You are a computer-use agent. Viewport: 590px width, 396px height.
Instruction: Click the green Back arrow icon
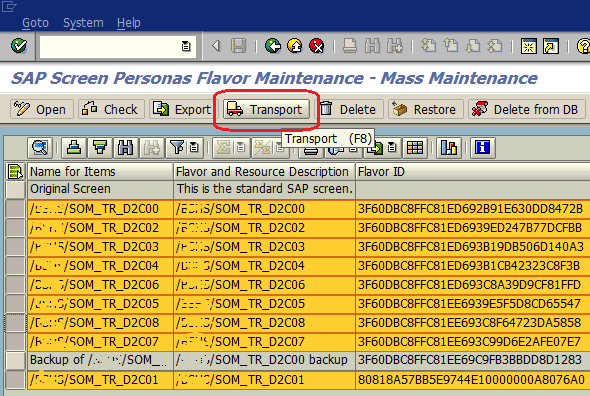click(273, 46)
